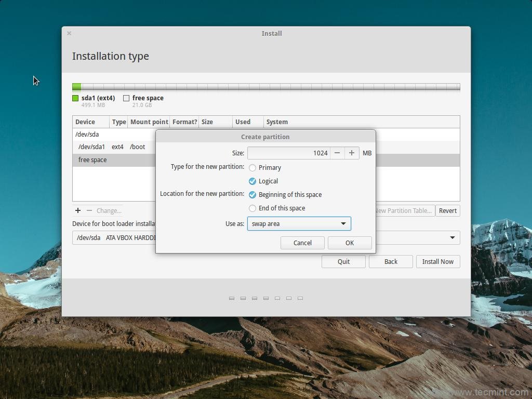532x399 pixels.
Task: Increase partition size with plus button
Action: (352, 153)
